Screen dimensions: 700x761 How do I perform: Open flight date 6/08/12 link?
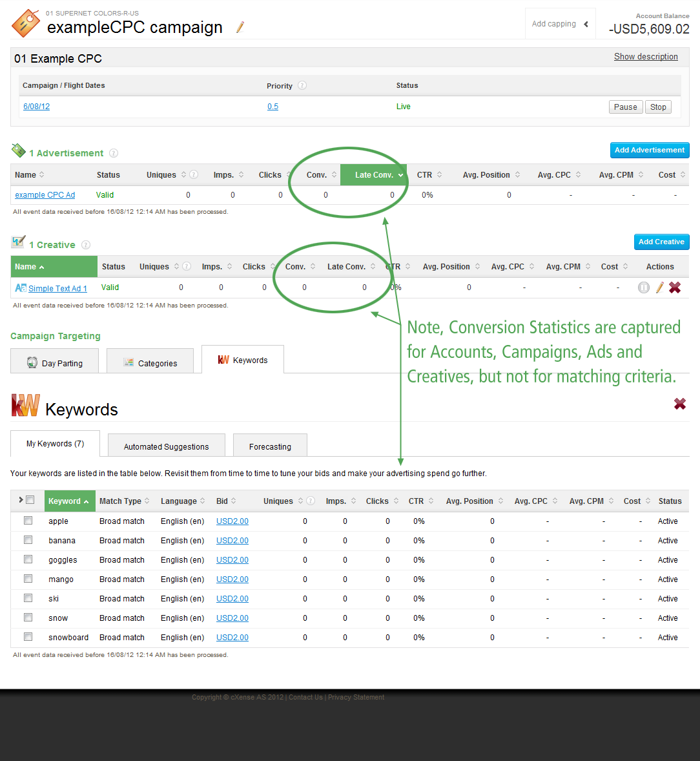click(36, 107)
